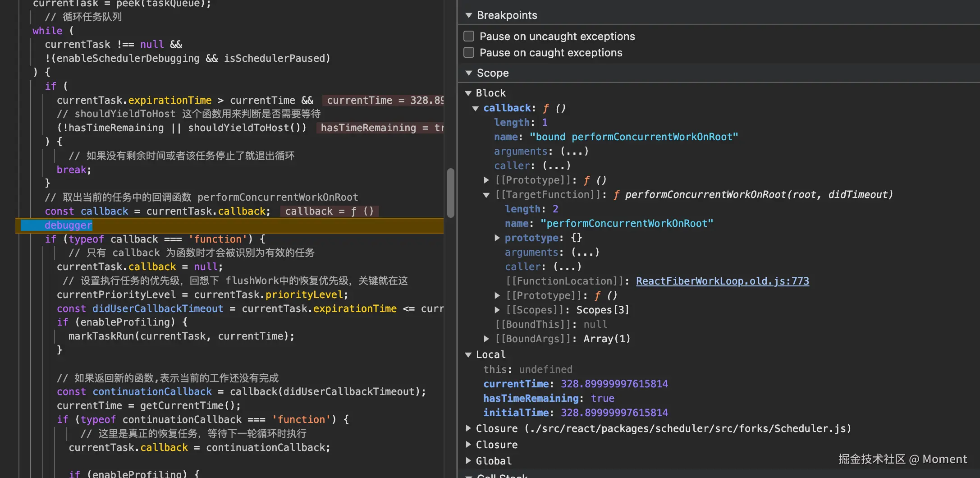Select the length: 2 row under TargetFunction
The height and width of the screenshot is (478, 980).
tap(532, 209)
